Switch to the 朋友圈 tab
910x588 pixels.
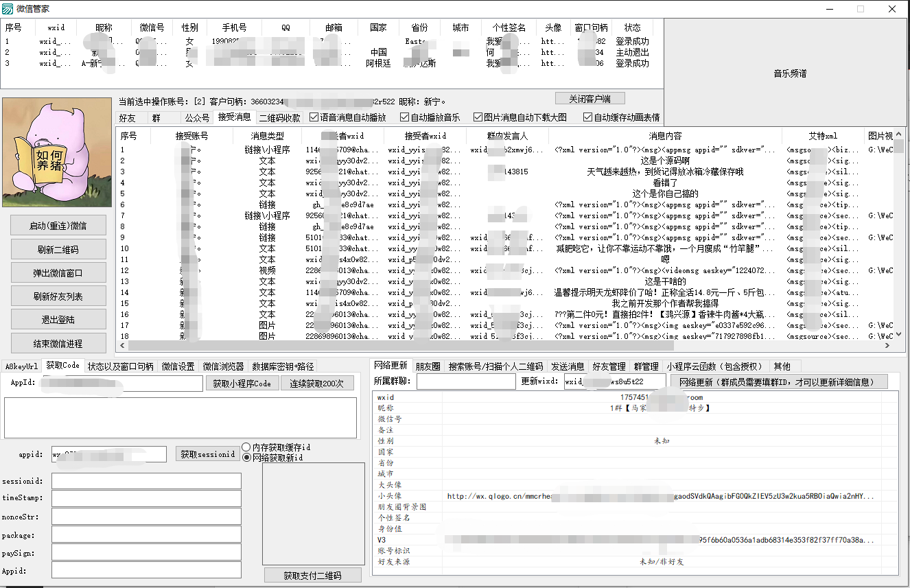click(x=428, y=366)
